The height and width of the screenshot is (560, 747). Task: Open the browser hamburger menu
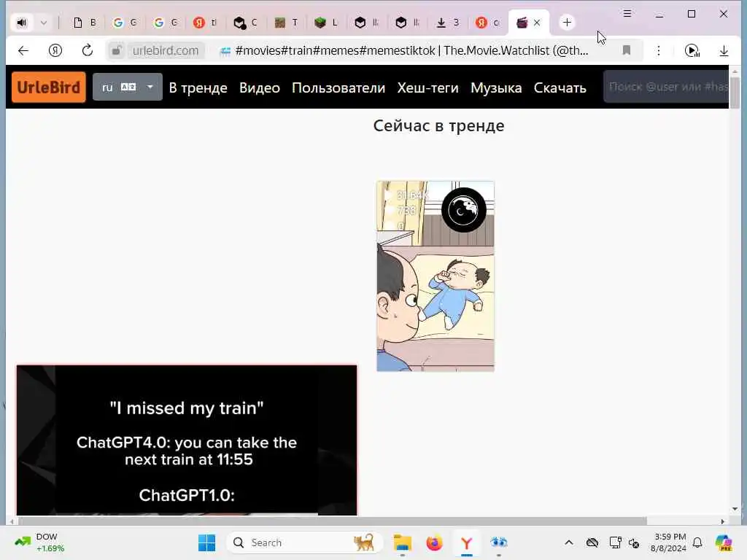tap(627, 14)
